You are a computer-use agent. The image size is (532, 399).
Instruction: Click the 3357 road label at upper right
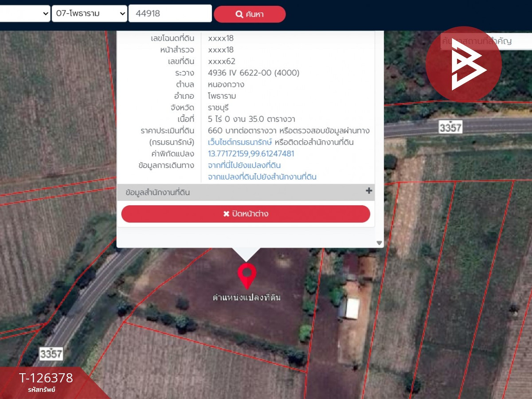(x=450, y=128)
